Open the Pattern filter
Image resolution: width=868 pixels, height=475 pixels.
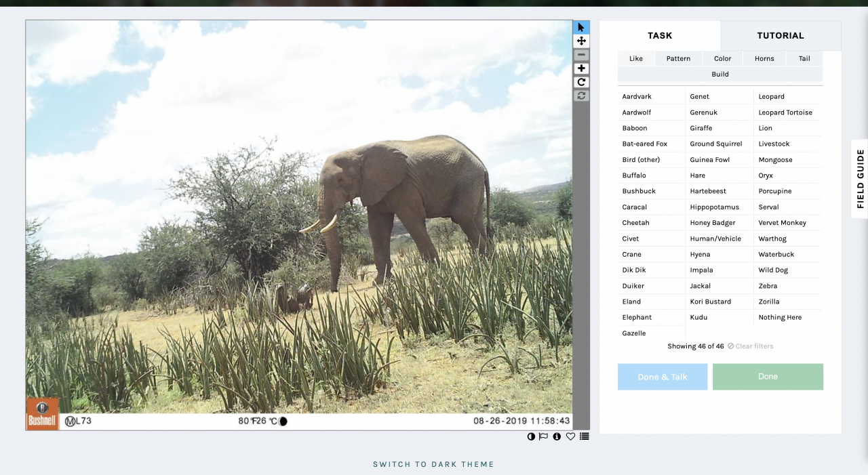click(678, 58)
